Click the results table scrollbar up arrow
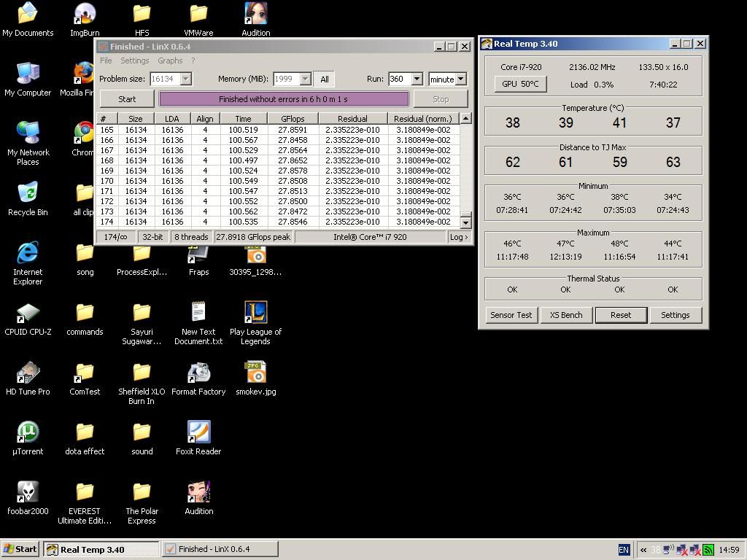 click(465, 118)
